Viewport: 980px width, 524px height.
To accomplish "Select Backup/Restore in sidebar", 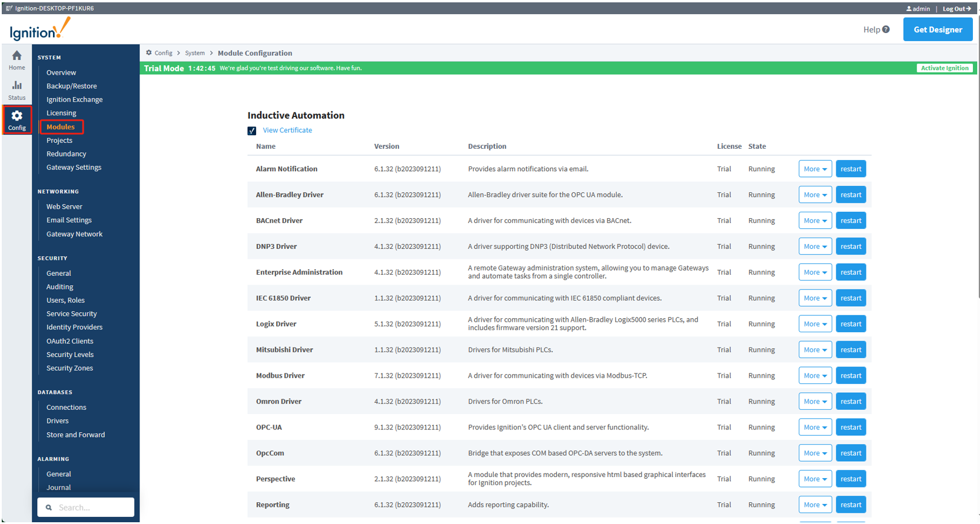I will coord(72,86).
